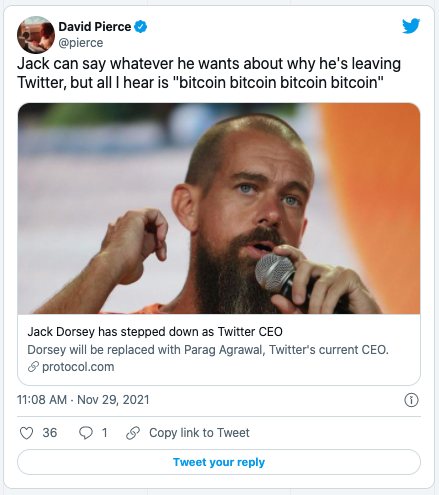This screenshot has width=439, height=495.
Task: Open protocol.com domain link
Action: click(78, 367)
